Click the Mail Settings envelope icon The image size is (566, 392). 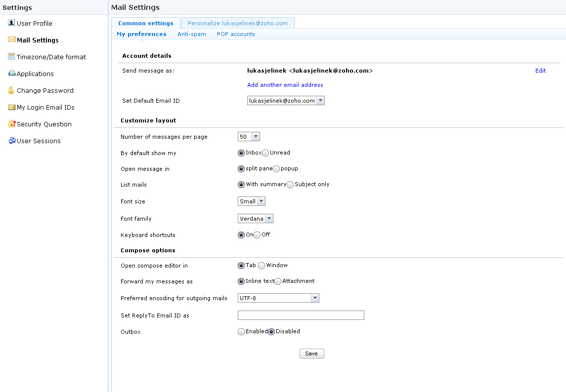[11, 39]
